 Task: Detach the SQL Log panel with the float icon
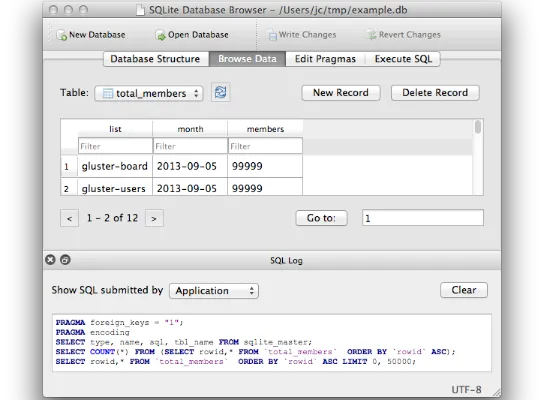click(65, 259)
